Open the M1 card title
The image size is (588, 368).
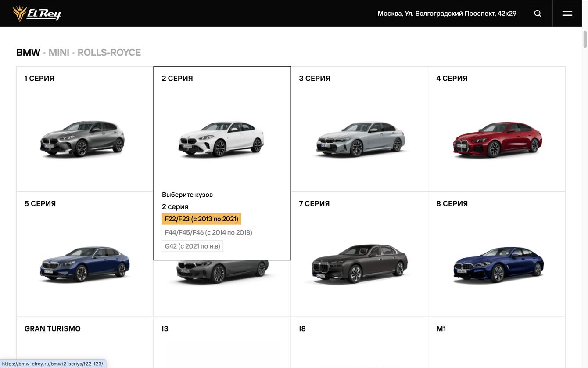441,329
